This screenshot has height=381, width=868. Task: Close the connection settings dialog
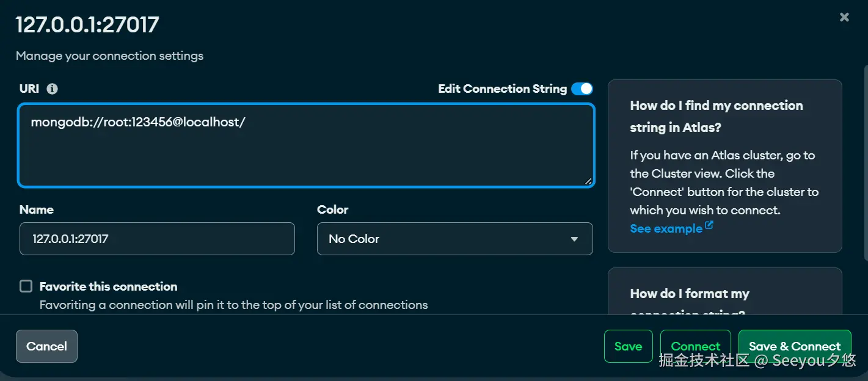pyautogui.click(x=844, y=17)
